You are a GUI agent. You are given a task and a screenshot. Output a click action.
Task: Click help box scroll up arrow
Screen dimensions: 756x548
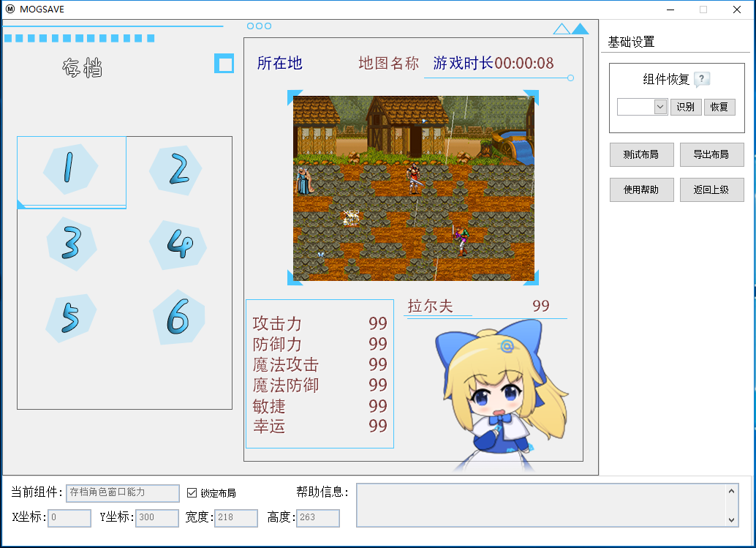[731, 491]
